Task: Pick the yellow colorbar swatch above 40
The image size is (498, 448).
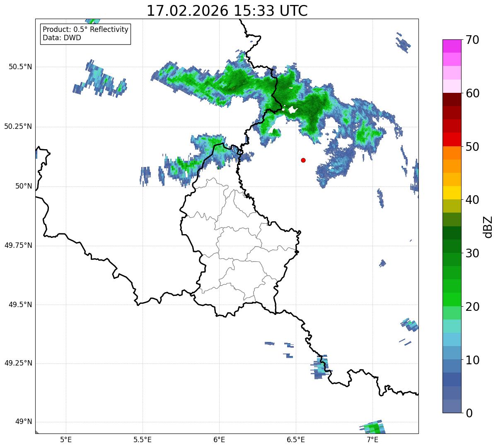Action: point(452,193)
